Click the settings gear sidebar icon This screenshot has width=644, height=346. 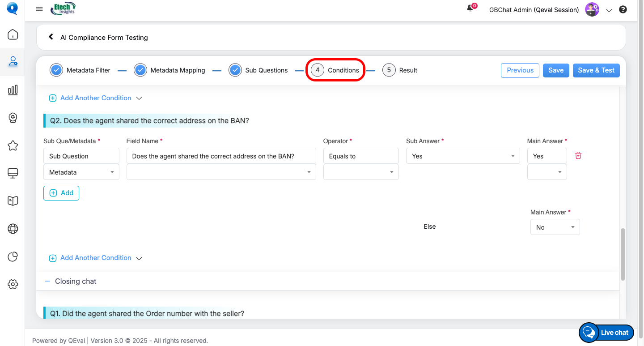coord(13,284)
